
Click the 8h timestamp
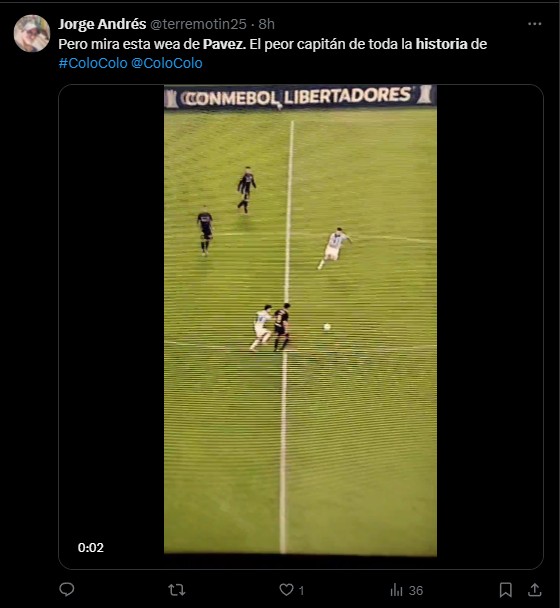point(266,24)
